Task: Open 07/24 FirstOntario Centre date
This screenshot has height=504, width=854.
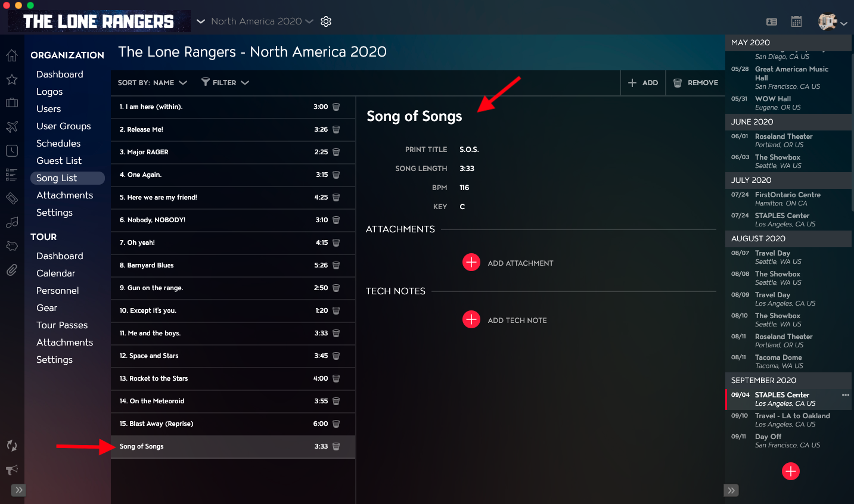Action: (x=788, y=199)
